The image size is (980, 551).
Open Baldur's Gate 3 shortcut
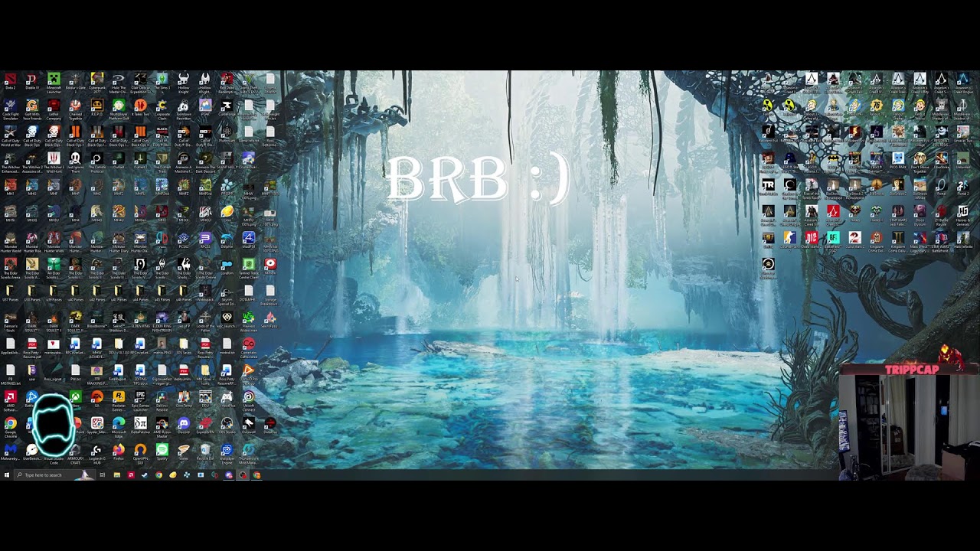point(75,82)
